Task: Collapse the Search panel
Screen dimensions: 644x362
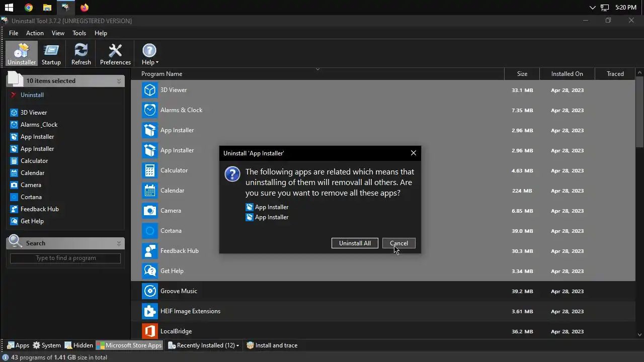Action: click(119, 243)
